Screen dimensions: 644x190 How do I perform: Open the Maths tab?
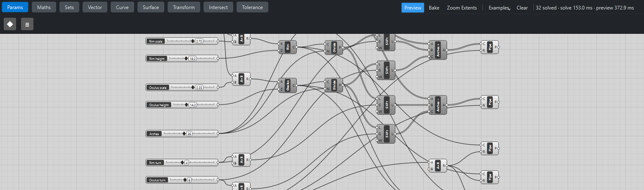tap(44, 7)
